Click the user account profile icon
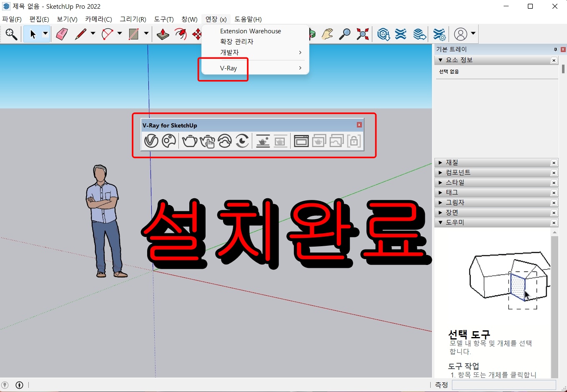Image resolution: width=567 pixels, height=392 pixels. (461, 34)
